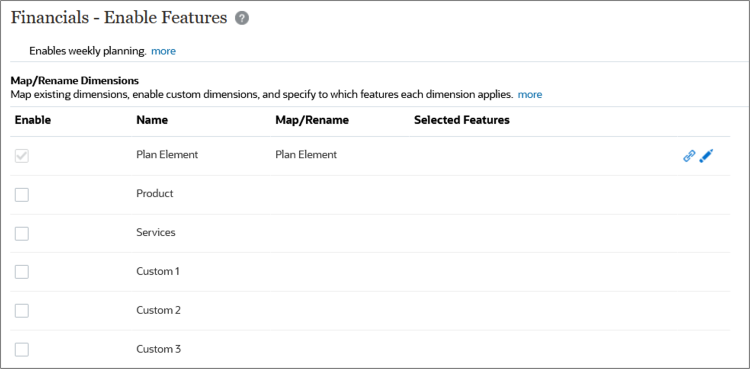Toggle the Plan Element enable checkbox

pyautogui.click(x=22, y=156)
